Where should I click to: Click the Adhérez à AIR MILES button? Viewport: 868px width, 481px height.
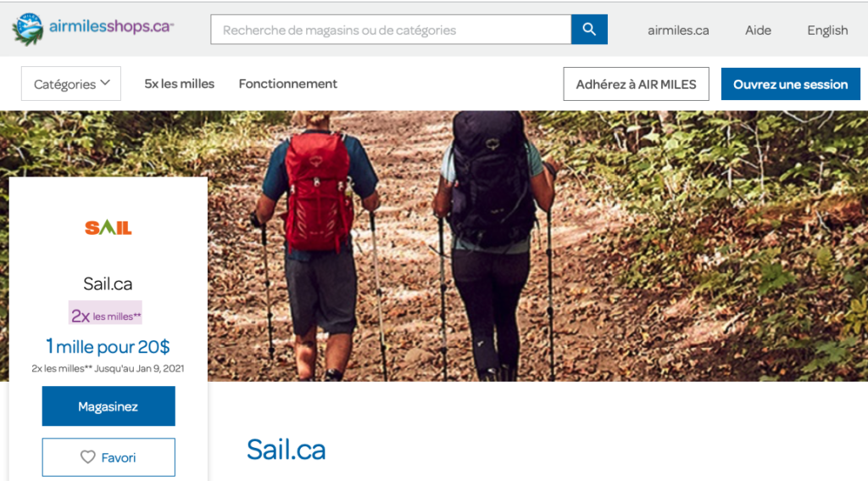[636, 84]
